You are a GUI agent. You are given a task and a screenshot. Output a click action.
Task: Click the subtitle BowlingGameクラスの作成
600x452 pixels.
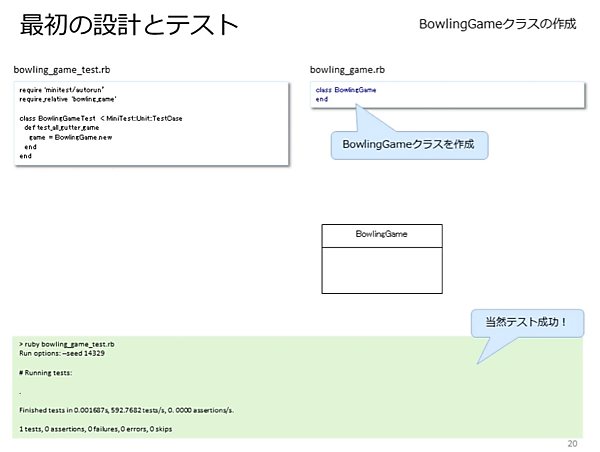coord(497,24)
